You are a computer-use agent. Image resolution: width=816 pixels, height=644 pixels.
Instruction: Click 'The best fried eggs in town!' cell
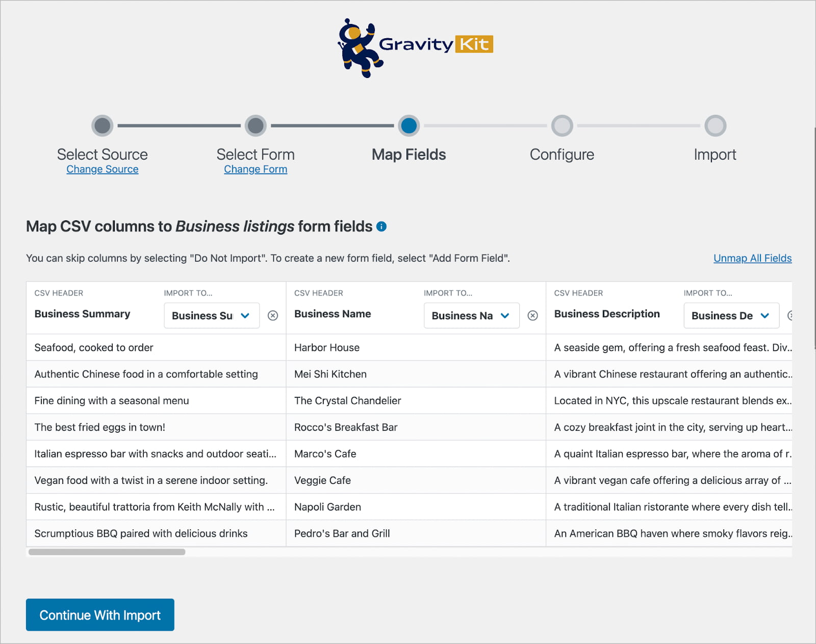(156, 427)
